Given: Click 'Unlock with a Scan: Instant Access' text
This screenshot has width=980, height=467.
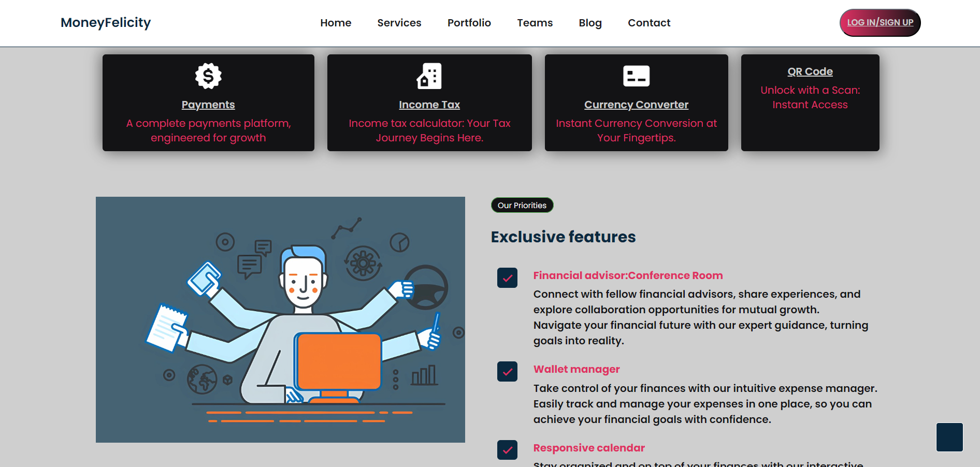Looking at the screenshot, I should pyautogui.click(x=810, y=97).
